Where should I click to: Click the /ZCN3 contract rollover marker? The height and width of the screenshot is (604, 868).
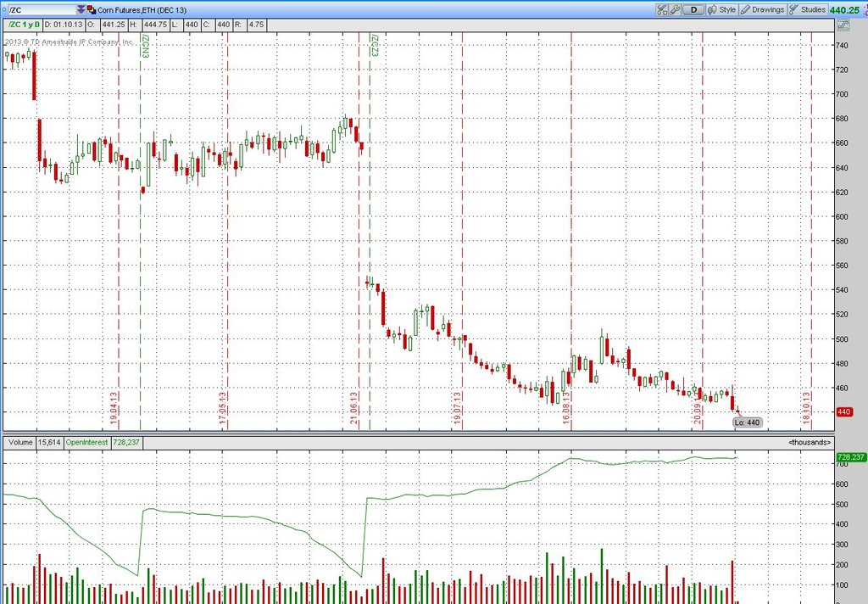(x=146, y=46)
